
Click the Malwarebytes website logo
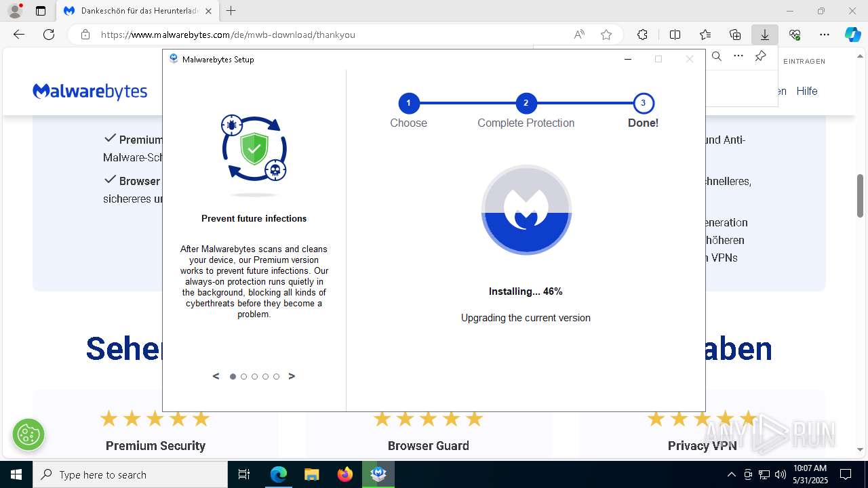point(90,91)
